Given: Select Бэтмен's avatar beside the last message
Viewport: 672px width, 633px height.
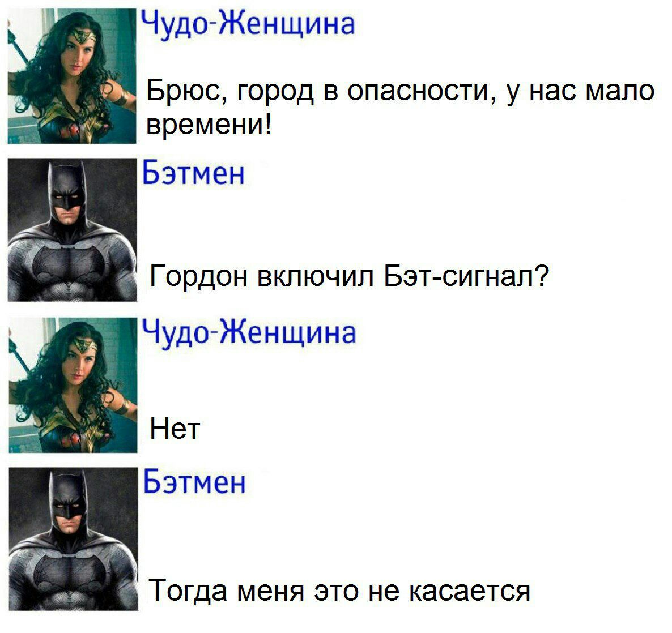Looking at the screenshot, I should click(73, 539).
